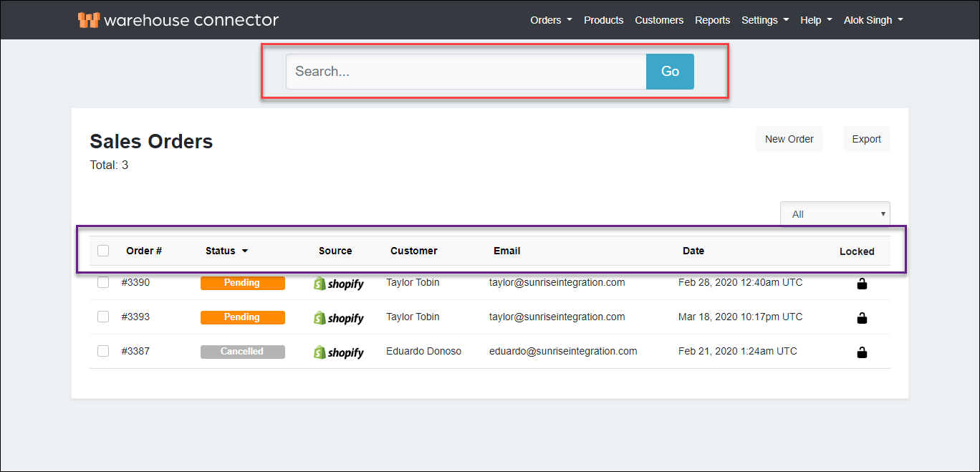Open the All filter dropdown
The height and width of the screenshot is (472, 980).
(835, 214)
